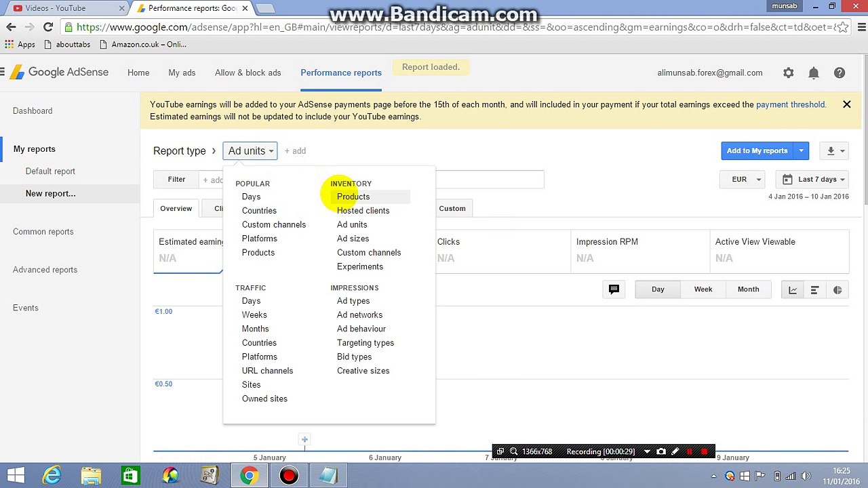Open the calendar icon in the date range picker
The image size is (868, 488).
click(787, 180)
